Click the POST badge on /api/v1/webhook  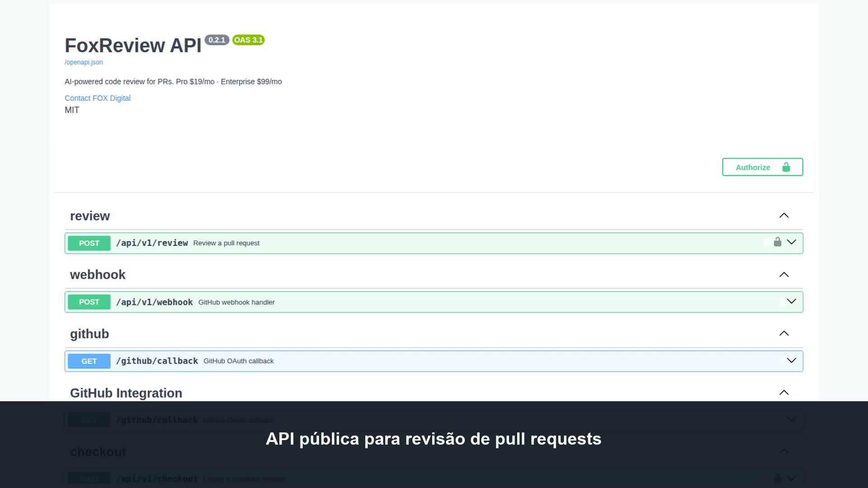pyautogui.click(x=89, y=302)
